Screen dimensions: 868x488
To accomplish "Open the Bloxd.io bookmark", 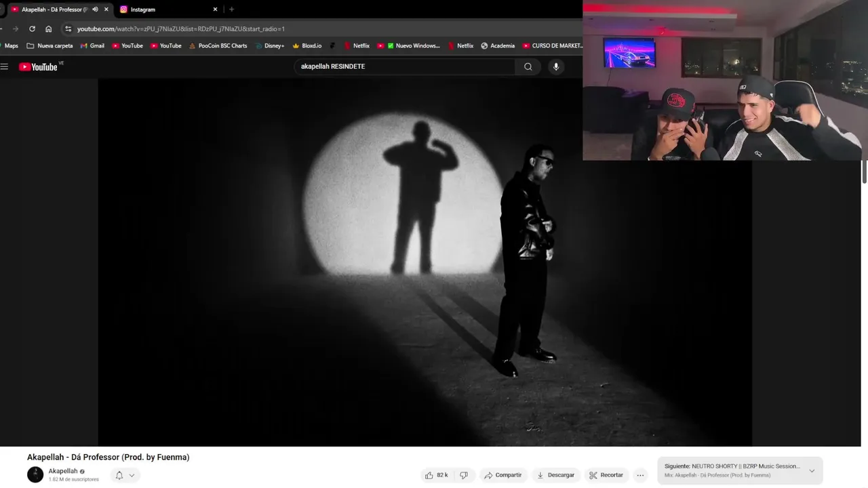I will (307, 46).
